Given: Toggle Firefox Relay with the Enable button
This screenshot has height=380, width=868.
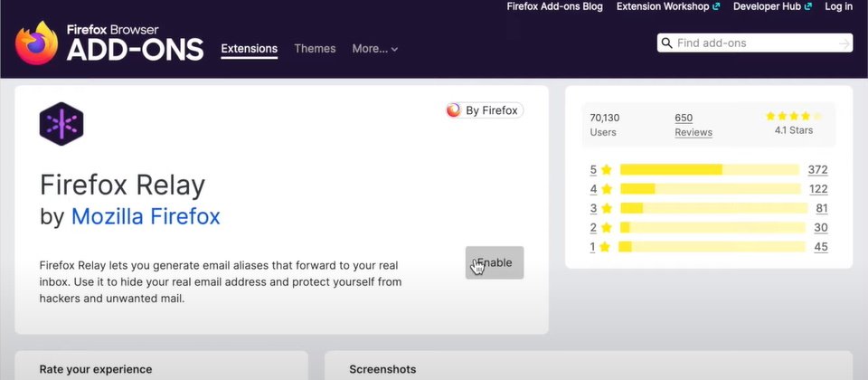Looking at the screenshot, I should point(495,262).
